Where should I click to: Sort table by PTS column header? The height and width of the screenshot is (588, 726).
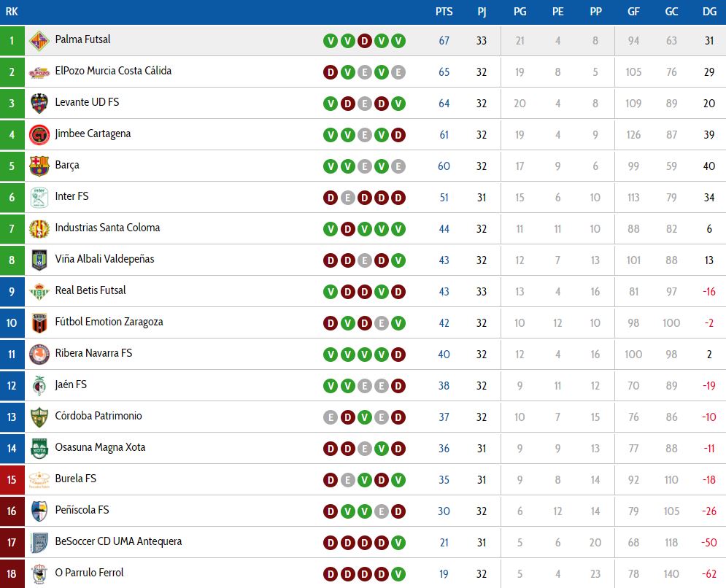[444, 12]
